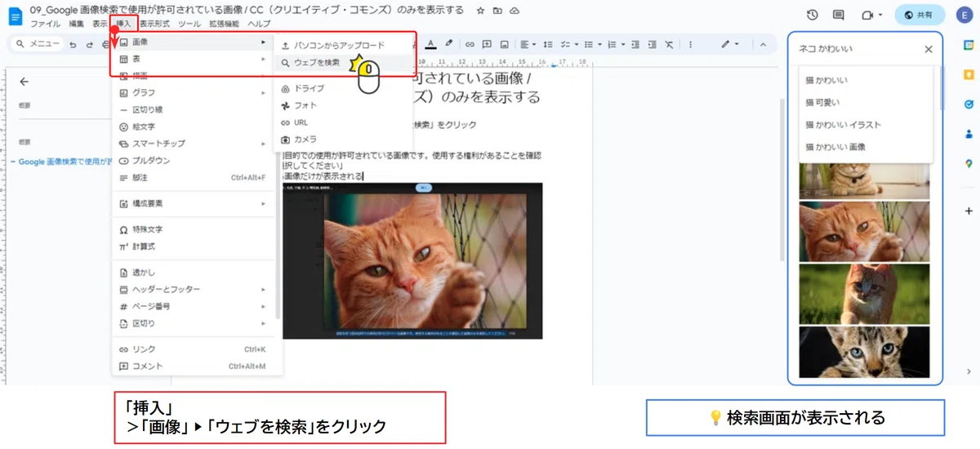
Task: Select 脚注 in insert menu
Action: pos(194,177)
